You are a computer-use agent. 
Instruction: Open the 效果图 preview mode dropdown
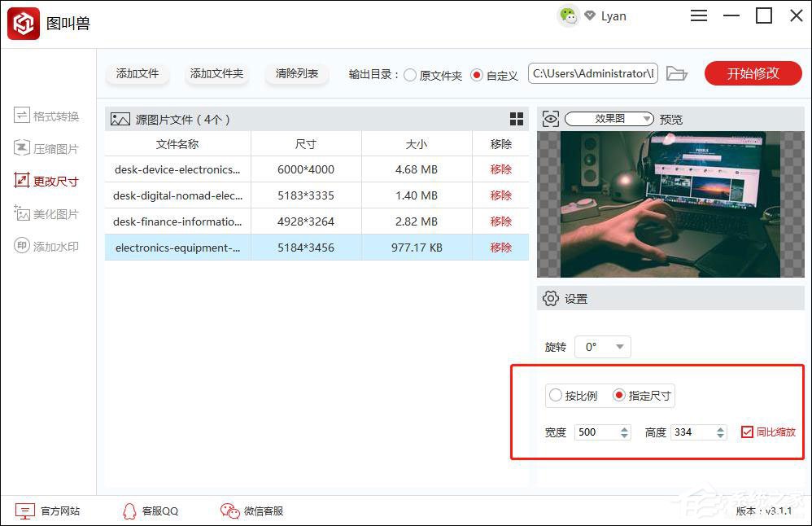point(609,118)
